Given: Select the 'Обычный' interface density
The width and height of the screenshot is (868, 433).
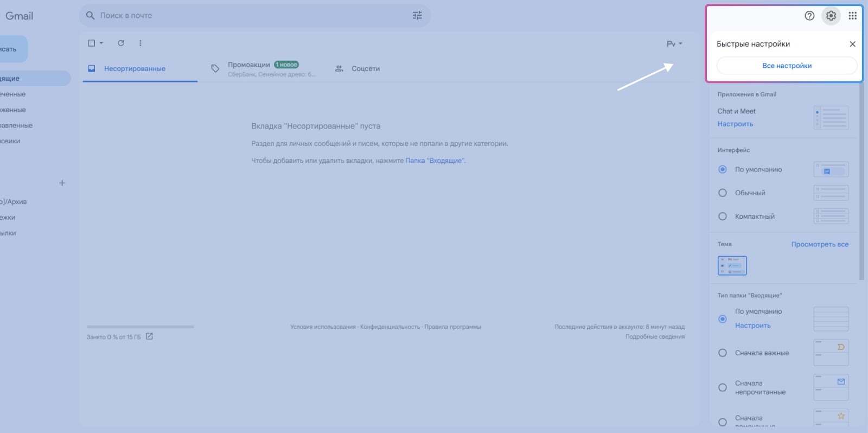Looking at the screenshot, I should tap(723, 193).
